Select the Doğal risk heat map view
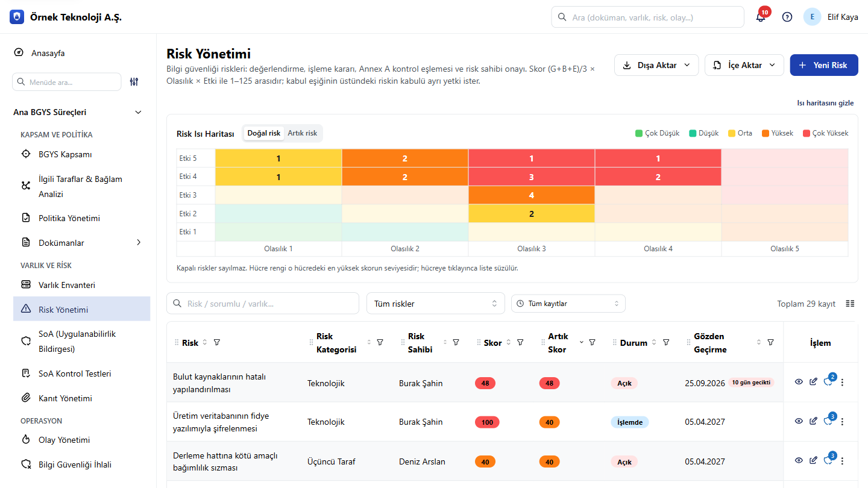868x488 pixels. pyautogui.click(x=264, y=133)
